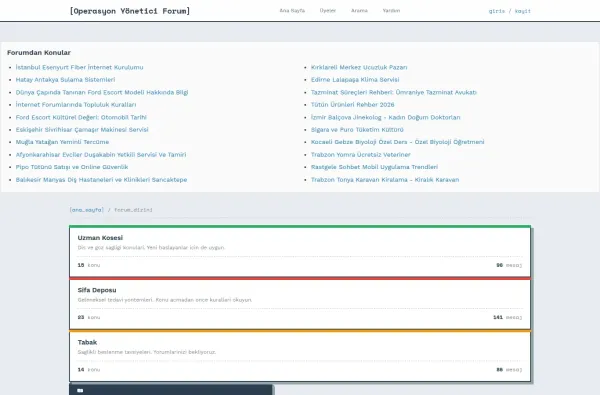600x395 pixels.
Task: Click the ana_sayfa breadcrumb link
Action: coord(86,210)
